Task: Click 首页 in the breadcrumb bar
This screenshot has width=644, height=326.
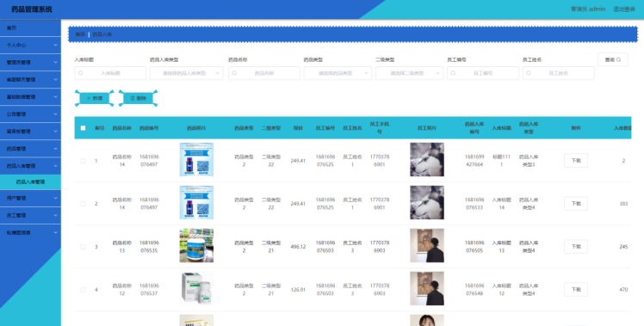Action: [x=80, y=34]
